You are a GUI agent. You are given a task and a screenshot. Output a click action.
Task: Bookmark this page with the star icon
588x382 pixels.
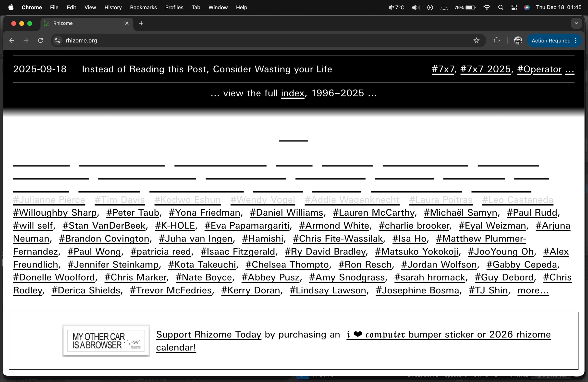click(476, 40)
